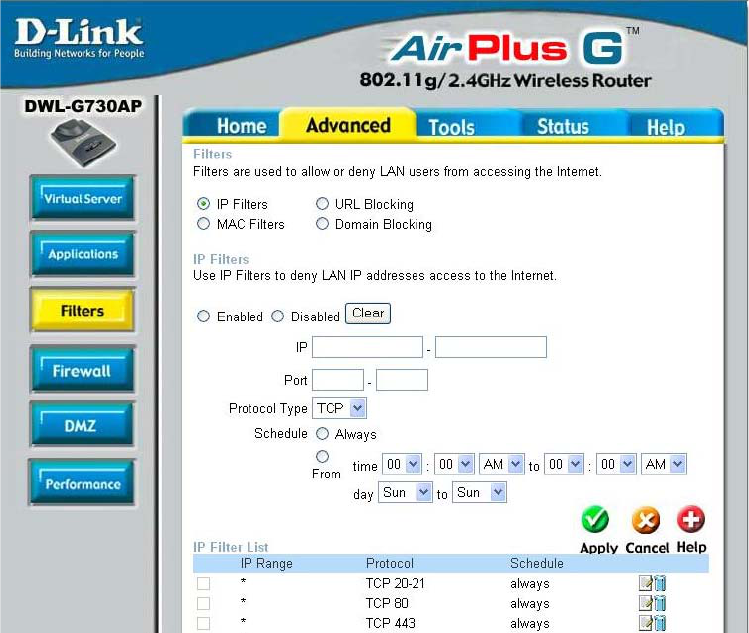
Task: Open the Protocol Type TCP dropdown
Action: tap(339, 408)
